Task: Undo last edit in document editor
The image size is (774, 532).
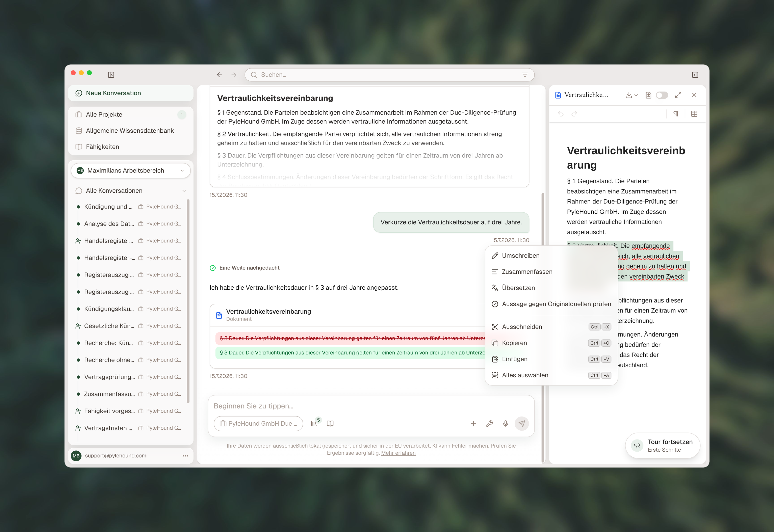Action: point(561,114)
